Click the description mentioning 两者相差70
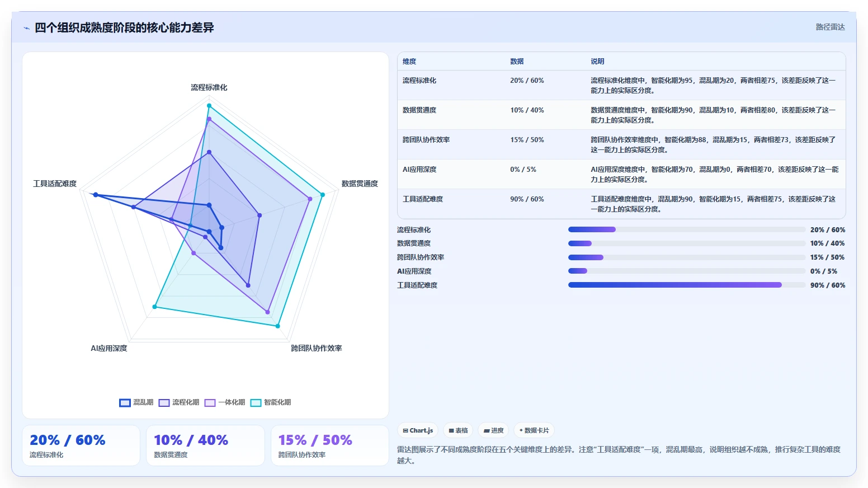The height and width of the screenshot is (488, 868). [715, 174]
